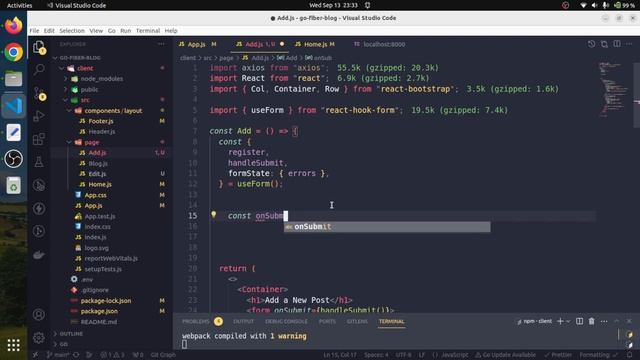
Task: Click the Git Graph status bar button
Action: pos(163,355)
